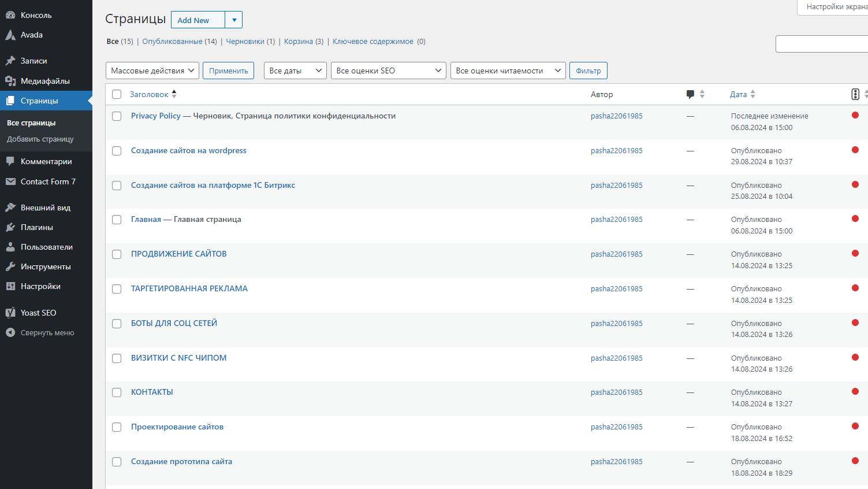
Task: Tick the Проектирование сайтов row checkbox
Action: [x=117, y=427]
